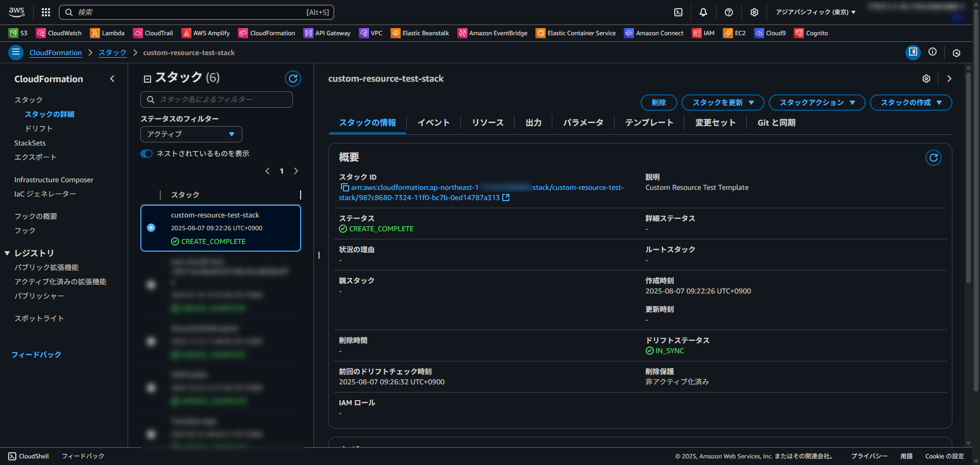980x465 pixels.
Task: Open the notifications bell icon
Action: (703, 12)
